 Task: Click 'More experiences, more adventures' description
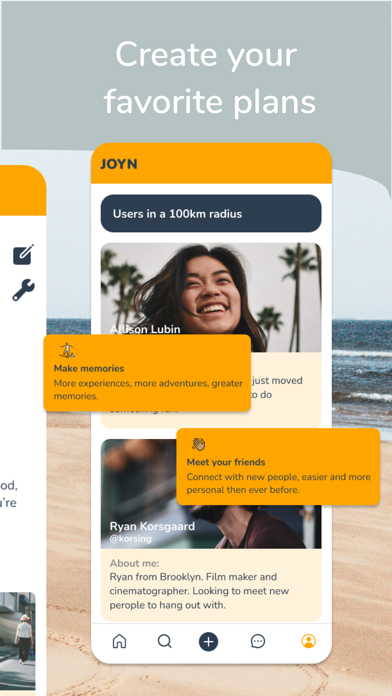(x=148, y=389)
